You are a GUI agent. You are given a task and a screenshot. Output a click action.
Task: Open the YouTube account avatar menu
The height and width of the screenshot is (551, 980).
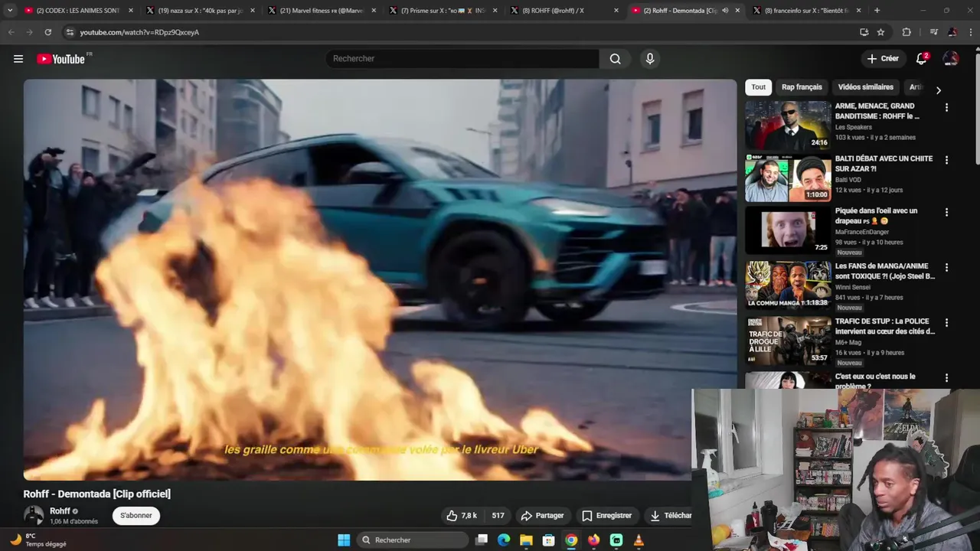coord(951,59)
